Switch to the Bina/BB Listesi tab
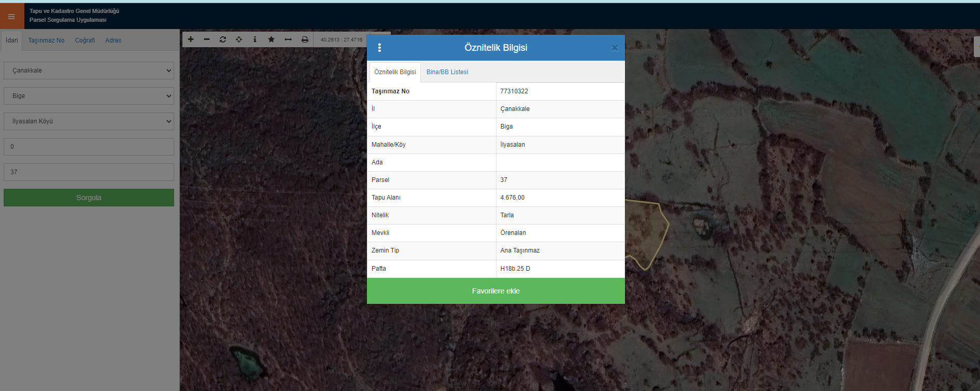Screen dimensions: 980x391 [447, 72]
